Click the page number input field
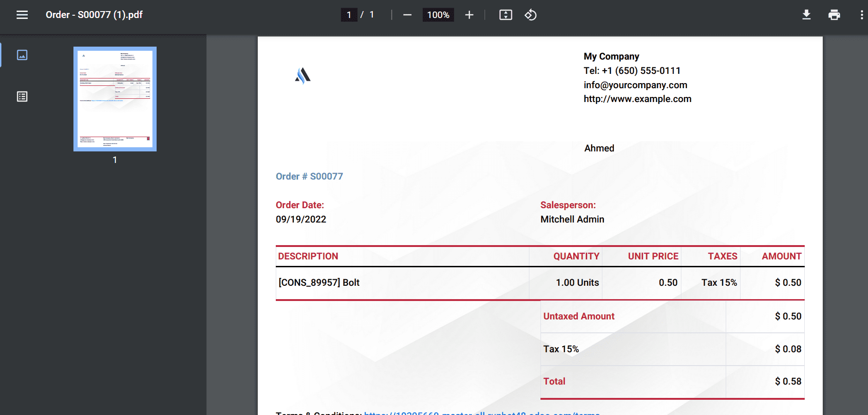Viewport: 868px width, 415px height. (x=349, y=15)
